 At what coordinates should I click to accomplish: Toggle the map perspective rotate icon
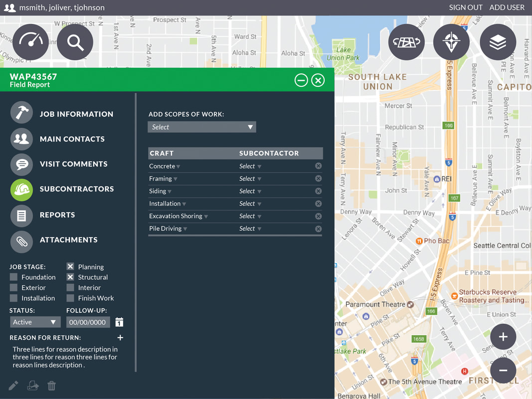pos(406,42)
